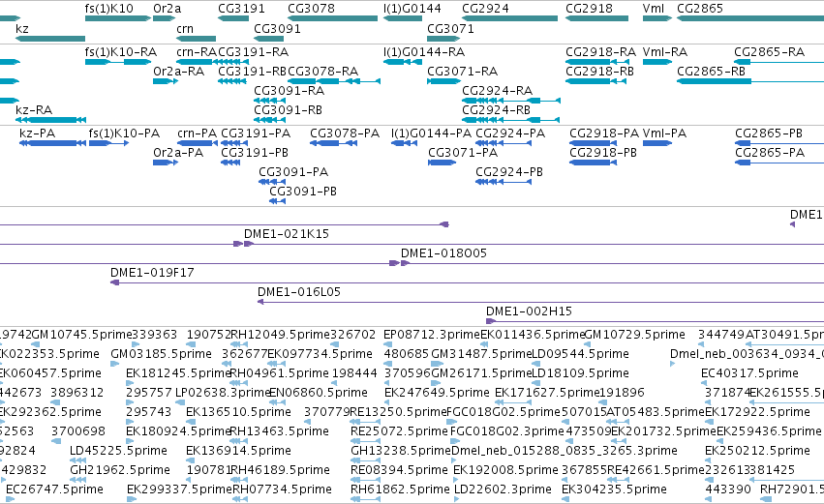Click the DME1-021K15 BAC label
The height and width of the screenshot is (504, 824).
tap(287, 234)
